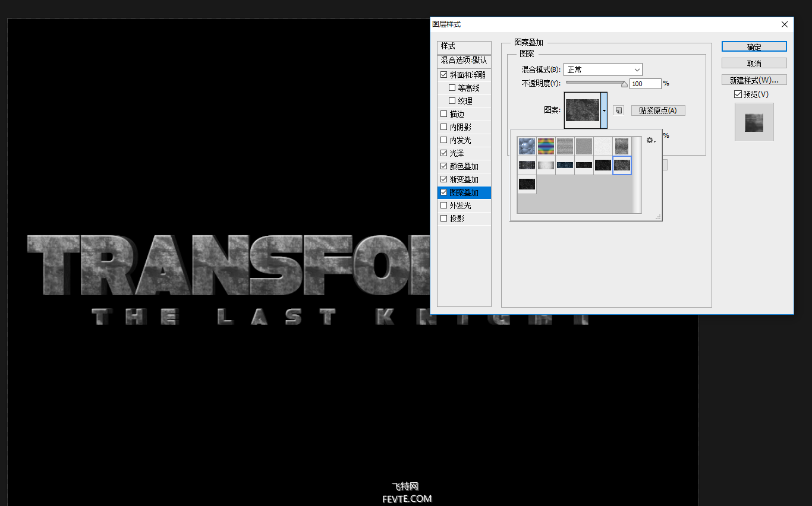The width and height of the screenshot is (812, 506).
Task: Click the opacity value field showing 100
Action: (646, 84)
